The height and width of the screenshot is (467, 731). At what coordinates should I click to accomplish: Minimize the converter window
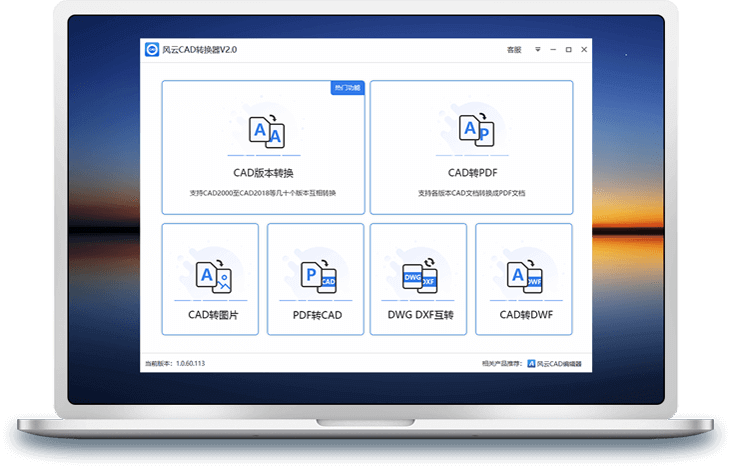[553, 49]
